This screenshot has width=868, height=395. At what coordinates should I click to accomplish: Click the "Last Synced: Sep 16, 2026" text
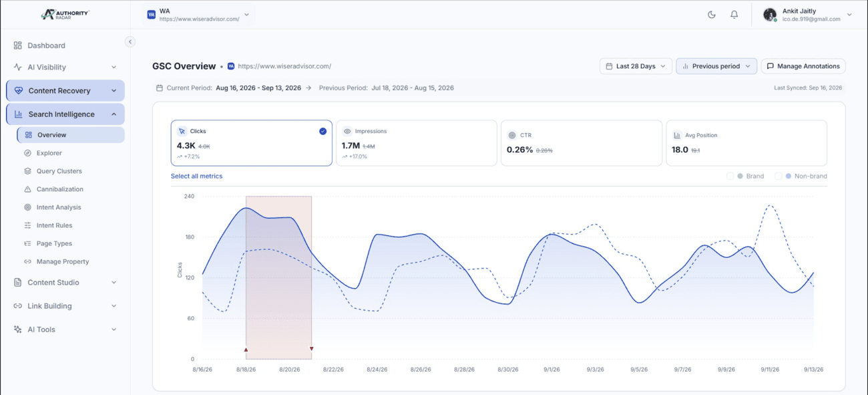[x=808, y=88]
